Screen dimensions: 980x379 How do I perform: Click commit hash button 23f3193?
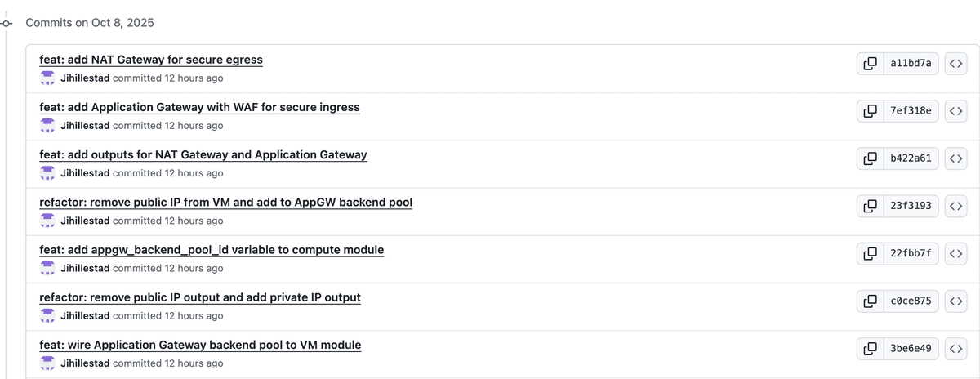coord(911,206)
